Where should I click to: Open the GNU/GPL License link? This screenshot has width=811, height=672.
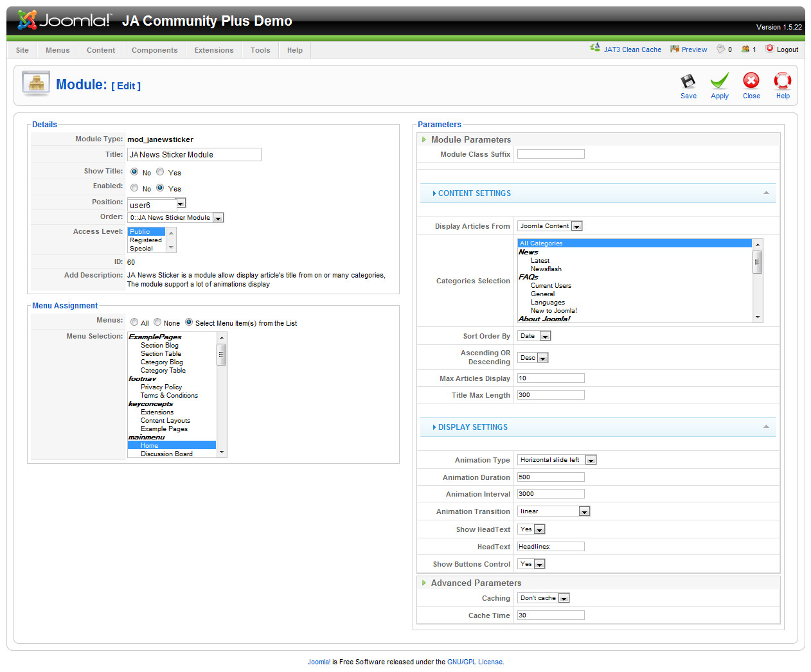pyautogui.click(x=475, y=662)
